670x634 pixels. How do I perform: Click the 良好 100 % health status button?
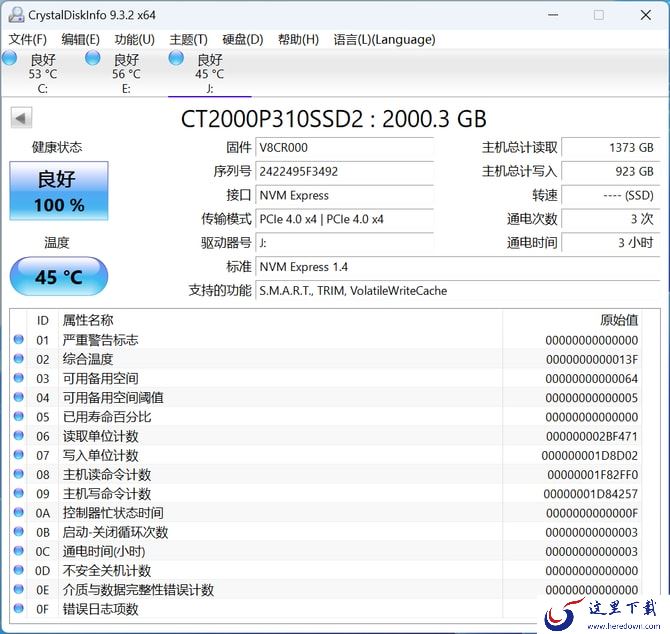click(59, 191)
